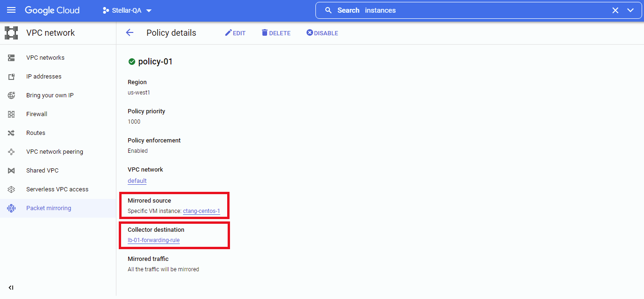Screen dimensions: 644x299
Task: Select Serverless VPC access menu item
Action: click(x=57, y=189)
